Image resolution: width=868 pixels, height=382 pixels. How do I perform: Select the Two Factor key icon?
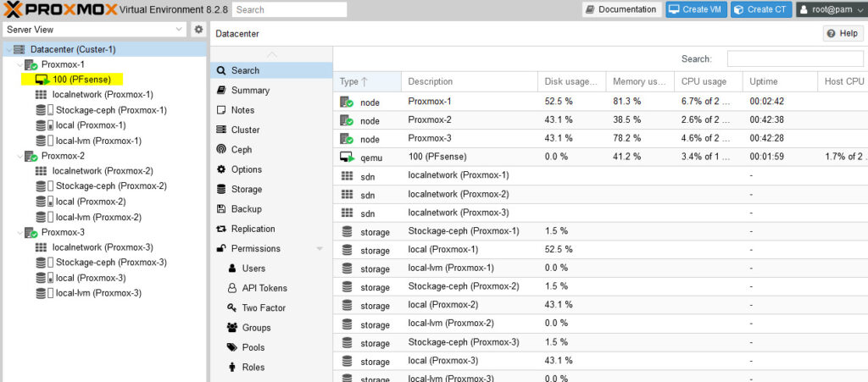[232, 308]
